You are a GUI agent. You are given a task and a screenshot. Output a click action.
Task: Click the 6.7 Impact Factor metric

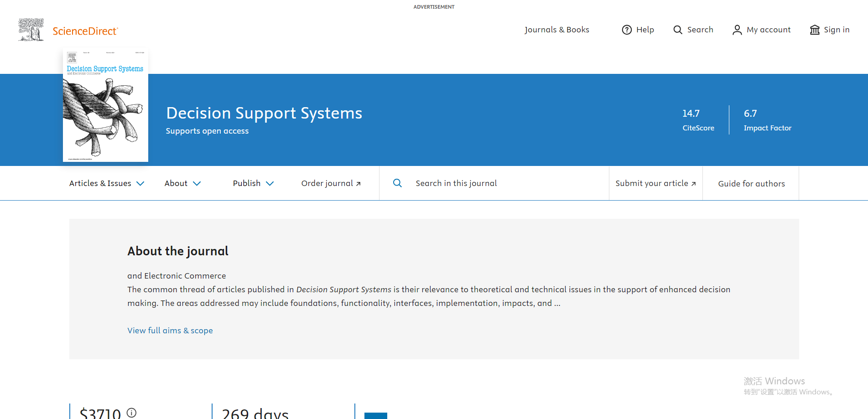[x=768, y=120]
